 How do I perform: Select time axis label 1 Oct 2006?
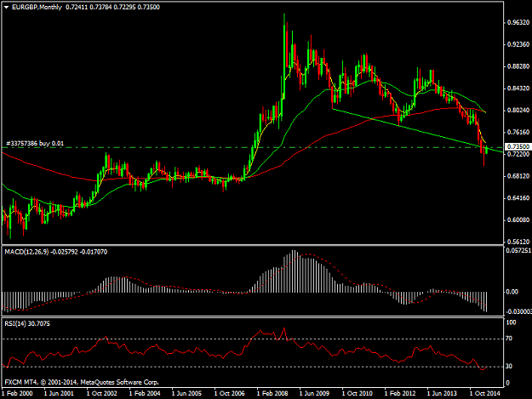point(229,393)
